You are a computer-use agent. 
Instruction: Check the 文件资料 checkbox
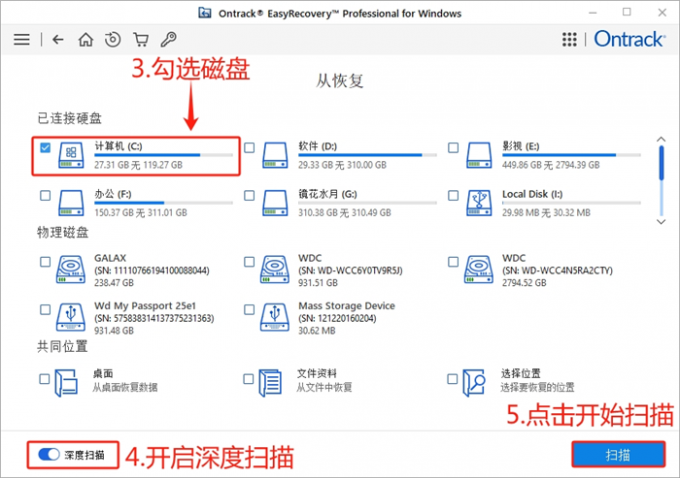(248, 379)
